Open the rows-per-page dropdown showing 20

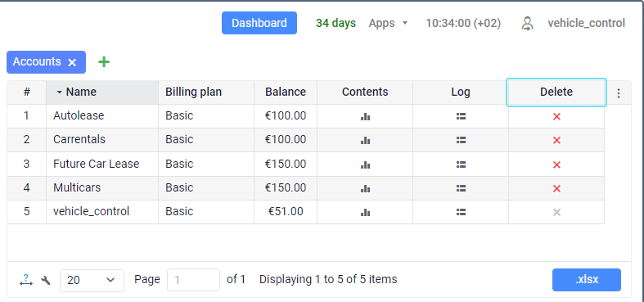(x=92, y=281)
